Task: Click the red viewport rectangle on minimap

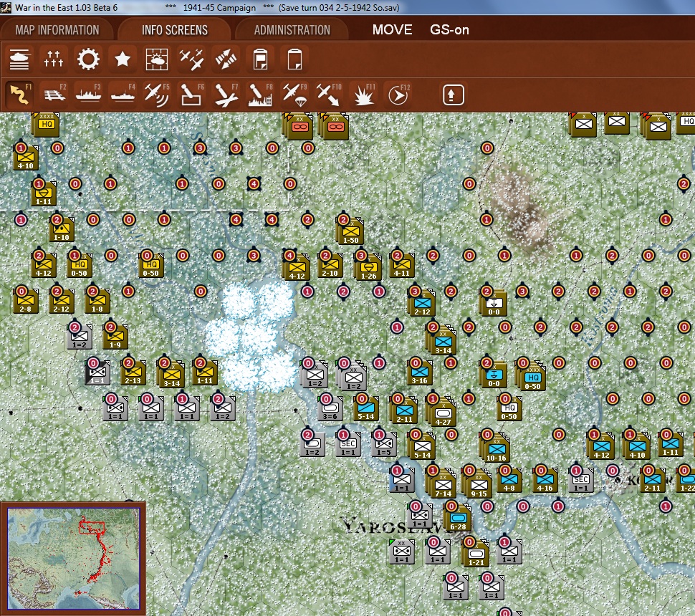Action: click(92, 527)
